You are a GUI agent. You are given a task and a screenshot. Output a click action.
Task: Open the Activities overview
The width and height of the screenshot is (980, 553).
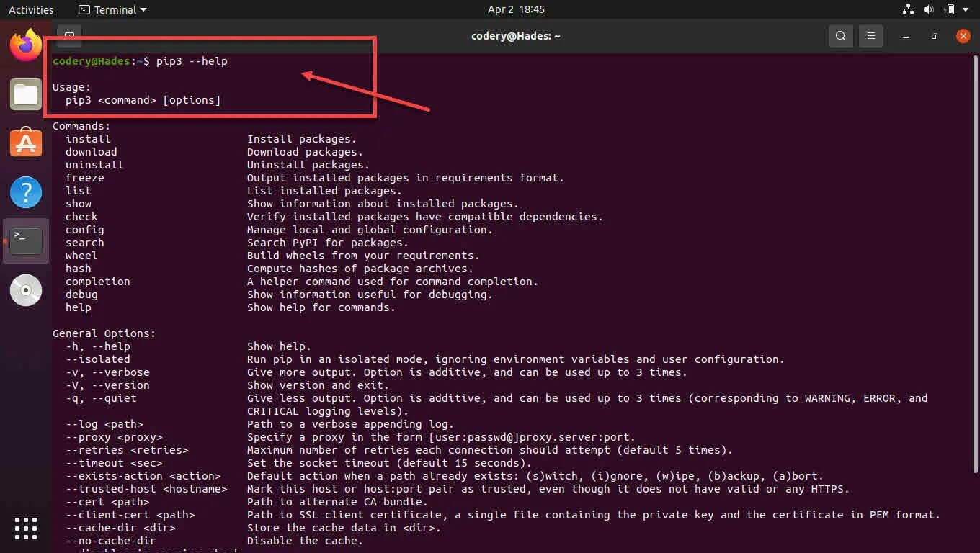point(32,9)
